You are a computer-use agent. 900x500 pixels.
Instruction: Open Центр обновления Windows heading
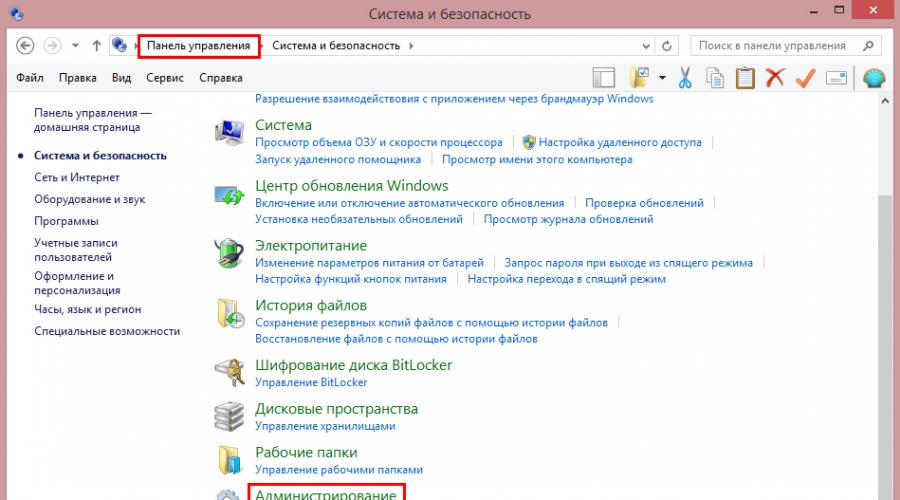click(352, 186)
